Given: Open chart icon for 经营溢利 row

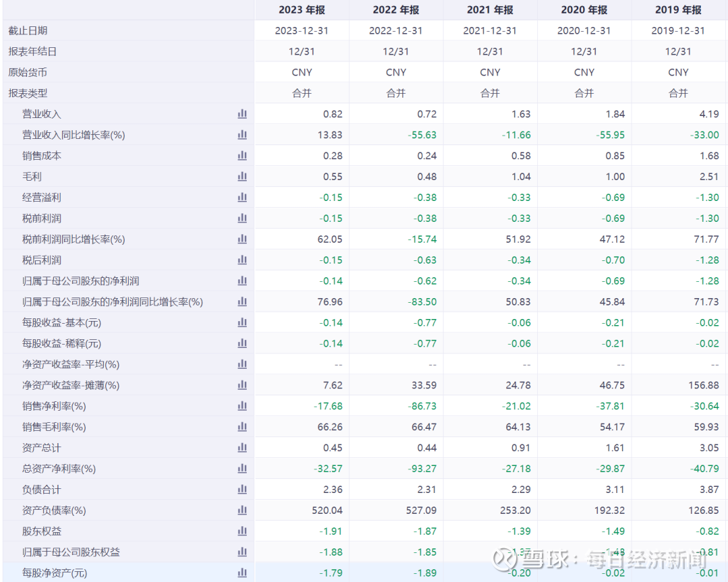Looking at the screenshot, I should click(243, 198).
